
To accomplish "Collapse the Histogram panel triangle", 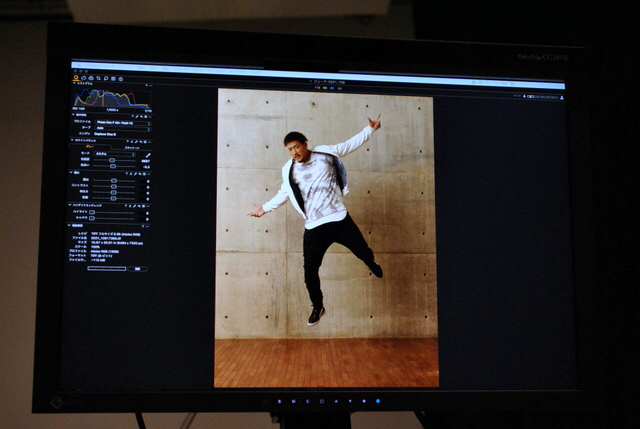I will (74, 83).
